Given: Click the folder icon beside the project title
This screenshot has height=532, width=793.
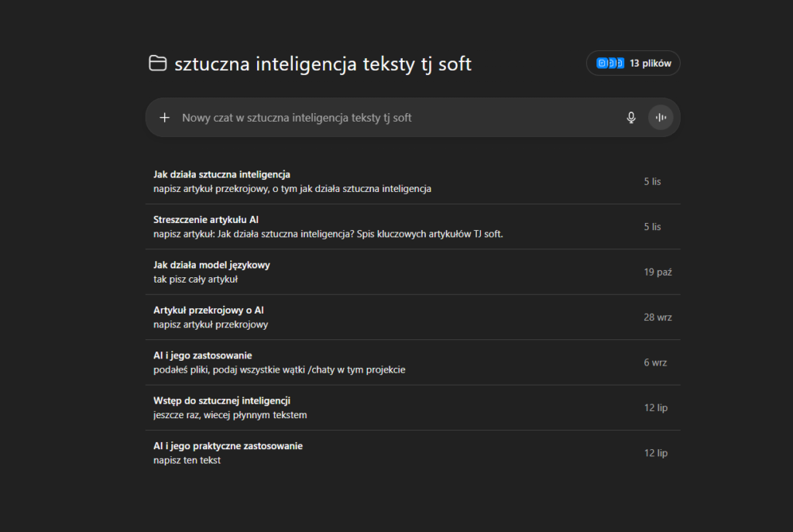Looking at the screenshot, I should click(158, 63).
